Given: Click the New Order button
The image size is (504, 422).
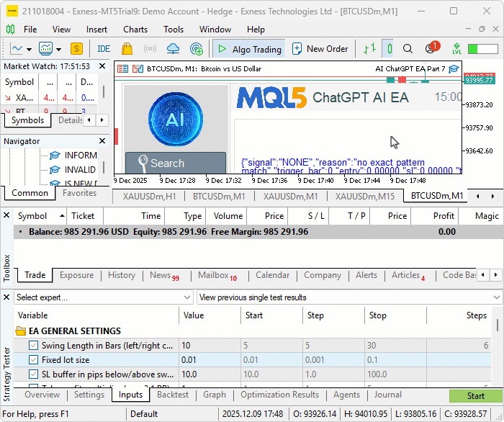Looking at the screenshot, I should [320, 49].
